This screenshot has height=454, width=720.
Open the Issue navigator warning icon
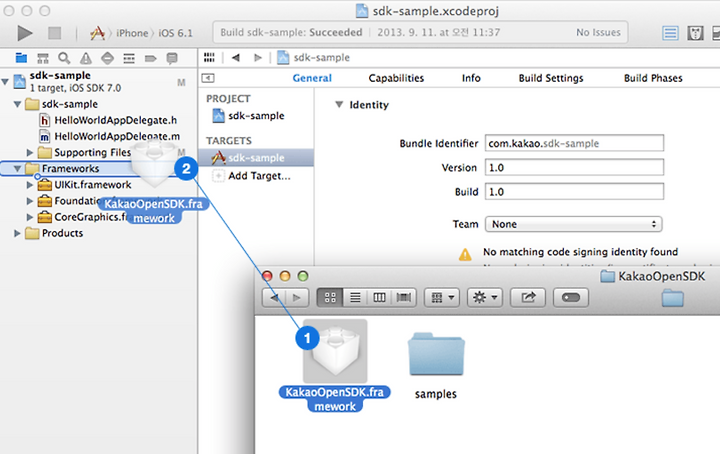(86, 58)
